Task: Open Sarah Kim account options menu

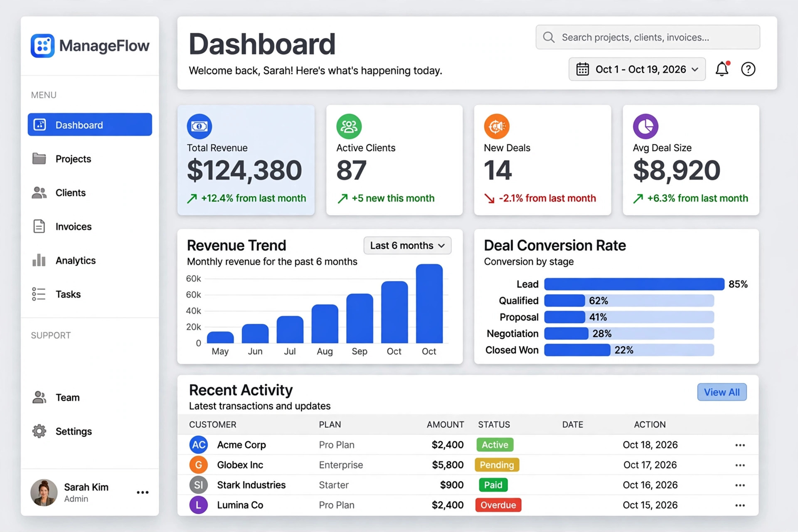Action: (x=143, y=493)
